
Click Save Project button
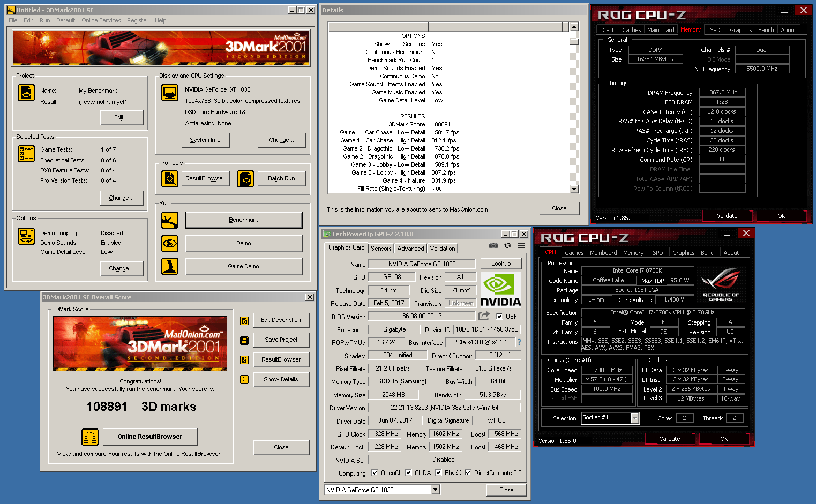point(281,340)
